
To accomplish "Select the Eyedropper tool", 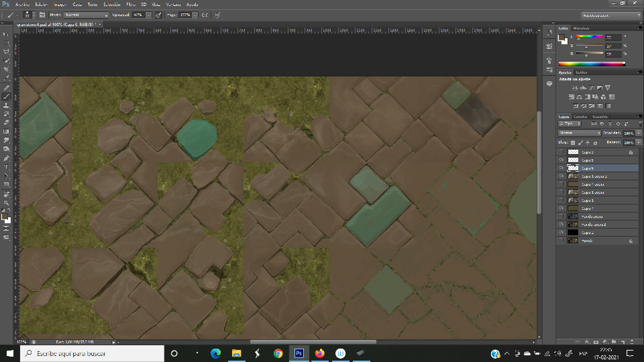I will (6, 78).
